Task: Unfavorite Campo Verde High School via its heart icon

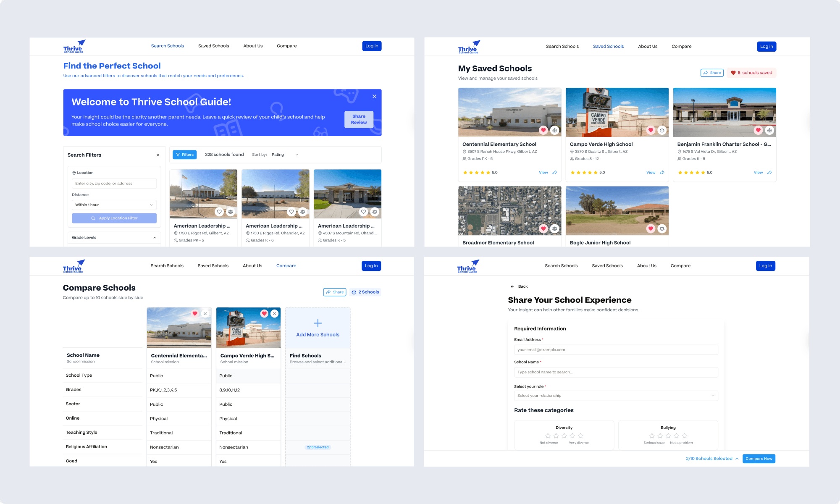Action: [651, 130]
